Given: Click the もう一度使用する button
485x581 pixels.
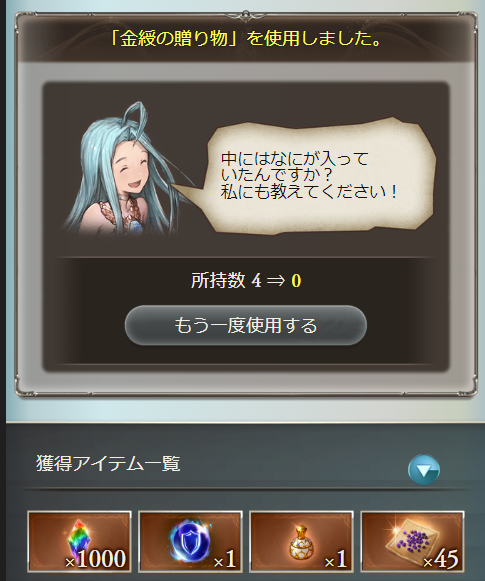Looking at the screenshot, I should tap(246, 326).
